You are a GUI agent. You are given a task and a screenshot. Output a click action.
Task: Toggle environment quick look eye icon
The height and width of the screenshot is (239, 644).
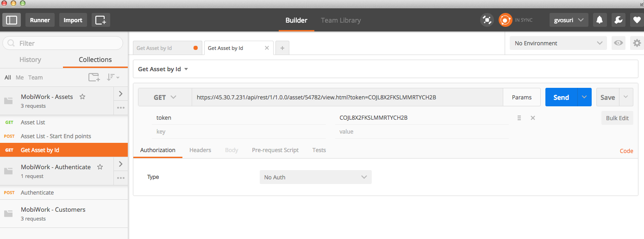[618, 43]
